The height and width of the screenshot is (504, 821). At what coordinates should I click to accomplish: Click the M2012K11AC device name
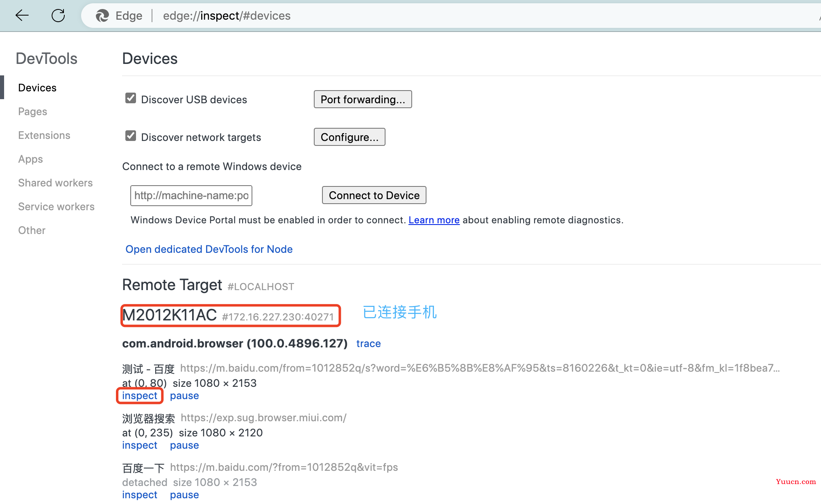click(x=170, y=315)
